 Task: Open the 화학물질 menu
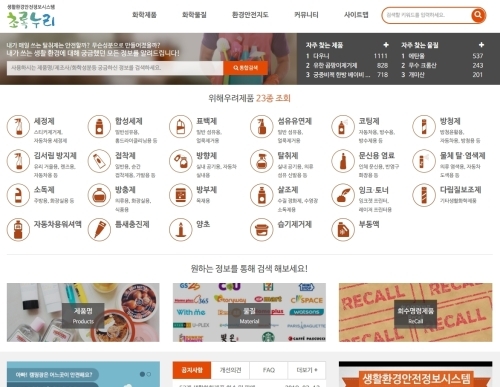tap(194, 15)
